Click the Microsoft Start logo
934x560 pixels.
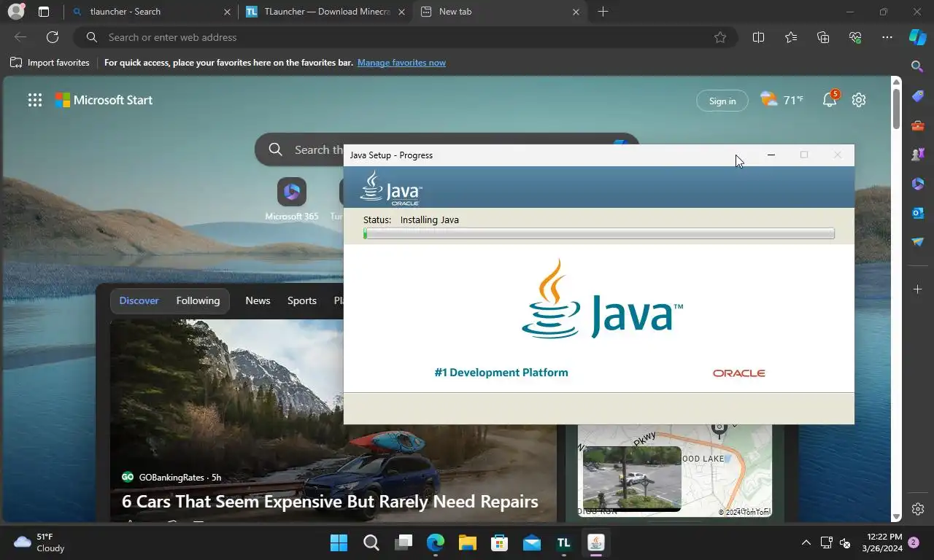pyautogui.click(x=104, y=101)
